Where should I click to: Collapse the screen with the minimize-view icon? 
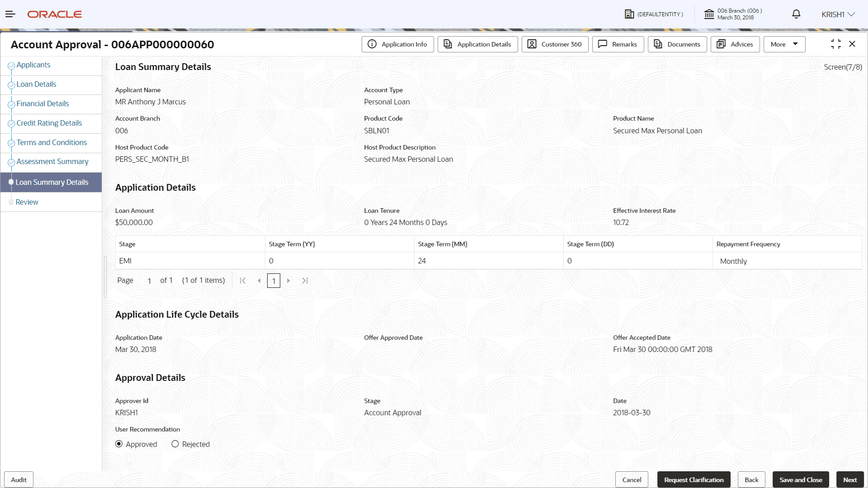(835, 44)
